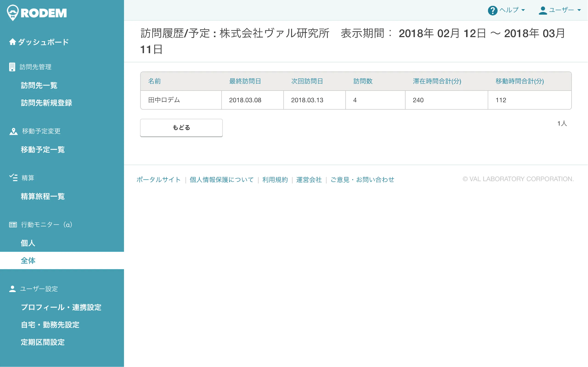Click the person icon beside ユーザー設定
Viewport: 588px width, 367px height.
(x=12, y=289)
